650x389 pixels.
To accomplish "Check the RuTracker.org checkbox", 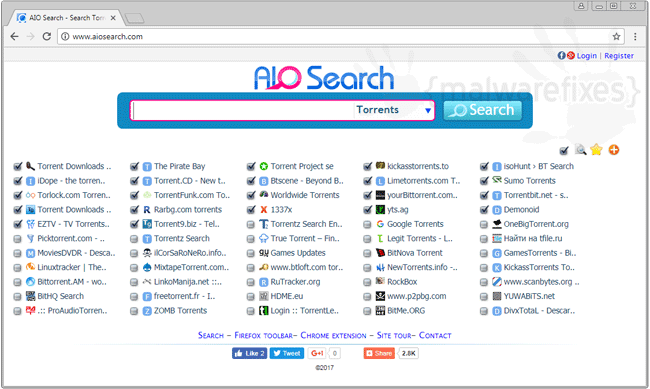I will (x=250, y=282).
